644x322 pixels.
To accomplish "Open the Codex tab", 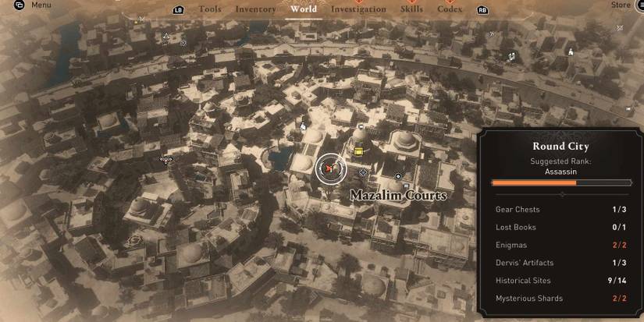I will tap(450, 9).
